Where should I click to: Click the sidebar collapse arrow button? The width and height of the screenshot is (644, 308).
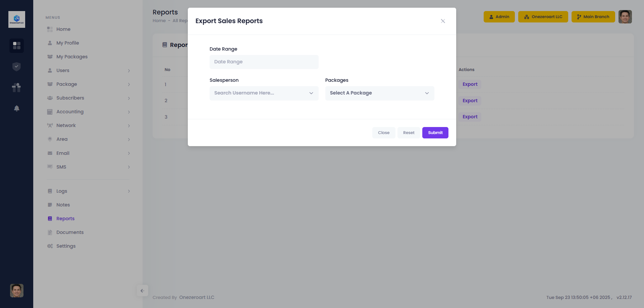click(x=142, y=291)
